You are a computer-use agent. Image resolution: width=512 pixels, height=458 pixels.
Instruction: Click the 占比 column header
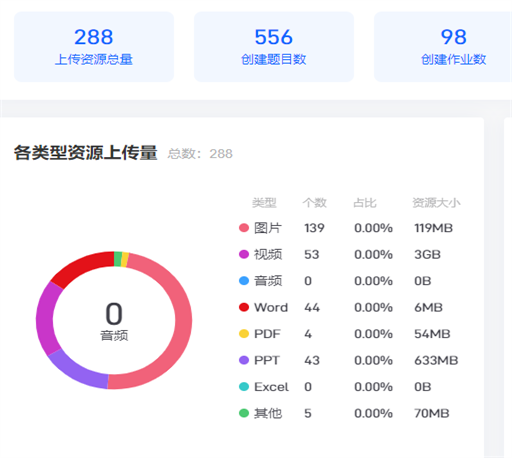[x=365, y=203]
